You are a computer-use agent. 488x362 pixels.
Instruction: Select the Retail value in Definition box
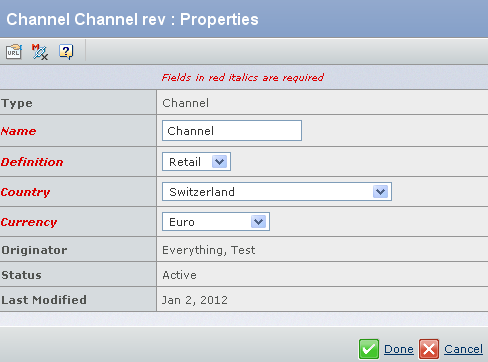[x=185, y=162]
